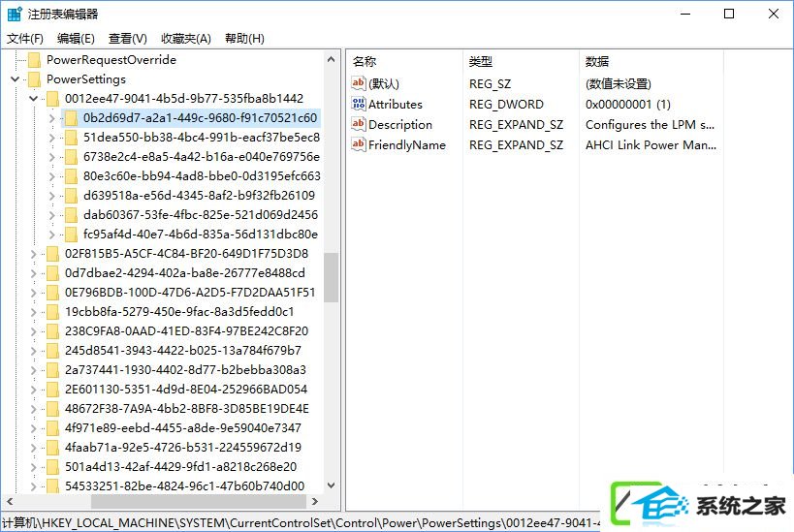Click folder icon of 0b2d69d7-a2a1-449c-9680-f91c70521c60
The width and height of the screenshot is (794, 532).
[71, 118]
